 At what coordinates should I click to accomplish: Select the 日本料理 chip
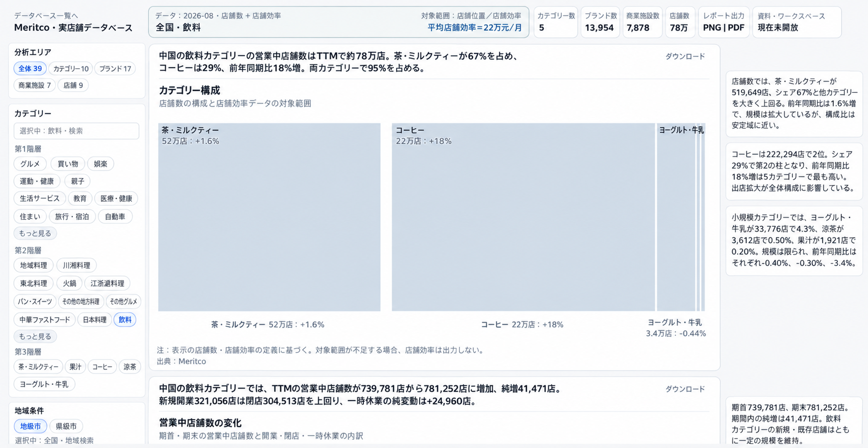tap(94, 319)
